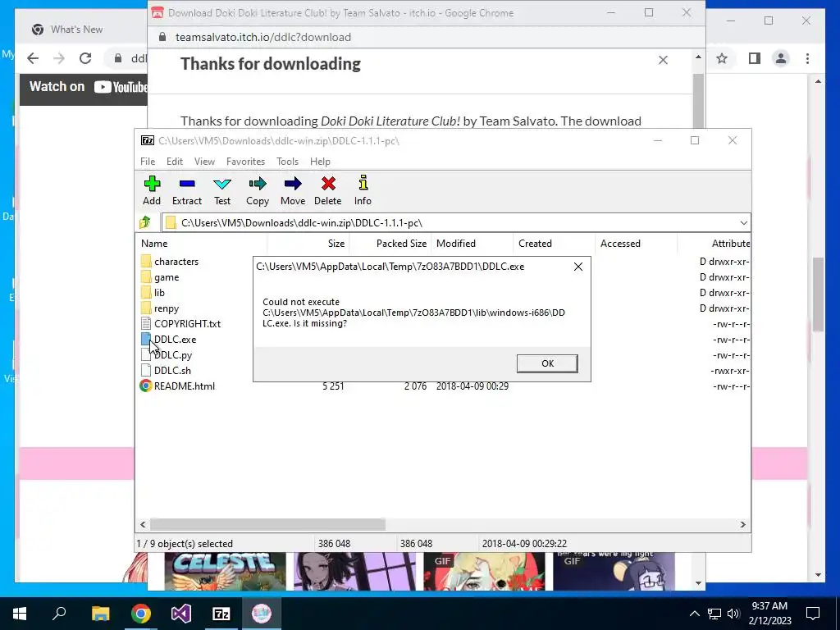Sort by the Modified column header
The height and width of the screenshot is (630, 840).
coord(472,243)
